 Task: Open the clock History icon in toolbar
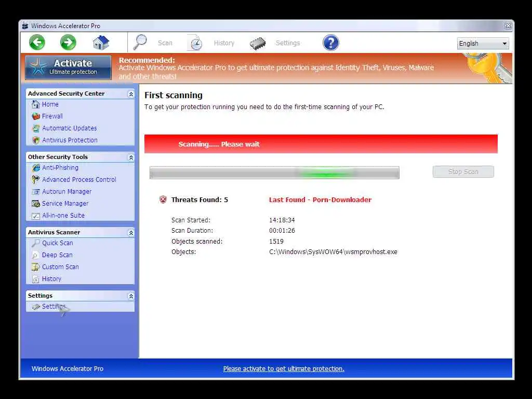[x=195, y=43]
